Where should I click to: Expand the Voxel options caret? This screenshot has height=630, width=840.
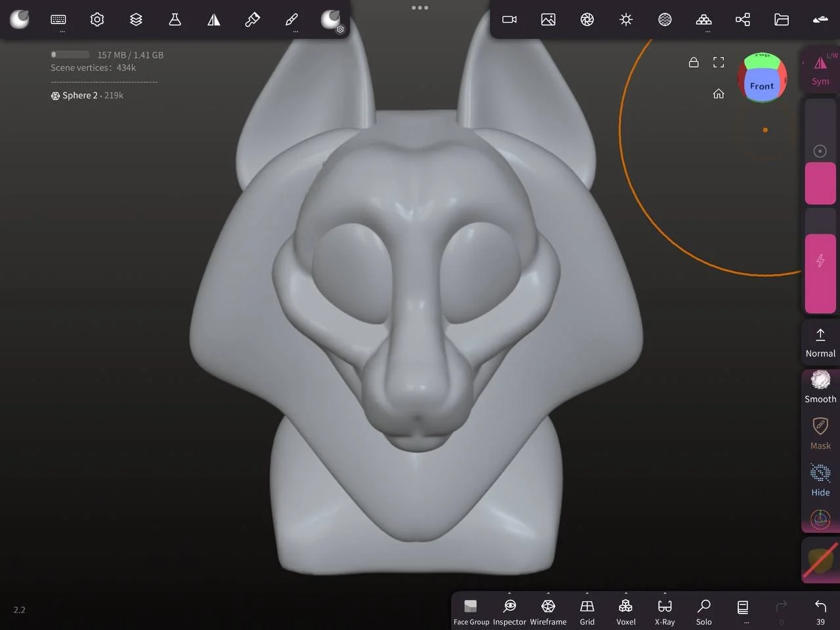click(x=626, y=593)
